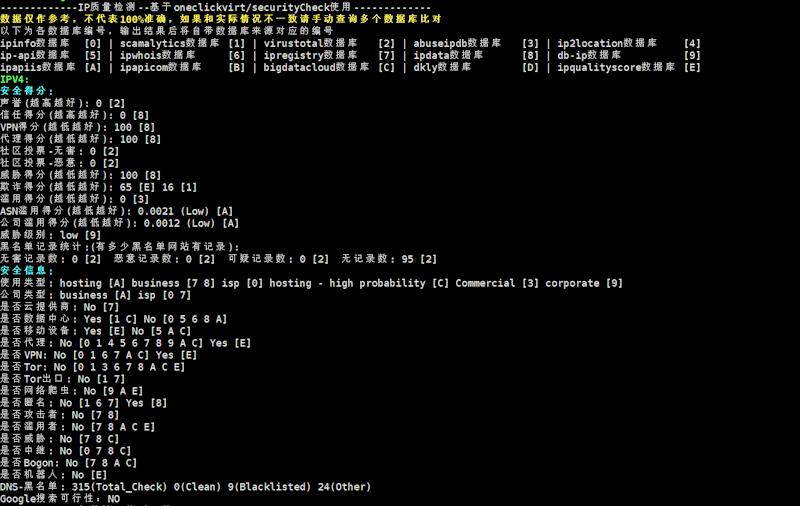Click virustotal database [2] label
800x506 pixels.
(329, 43)
